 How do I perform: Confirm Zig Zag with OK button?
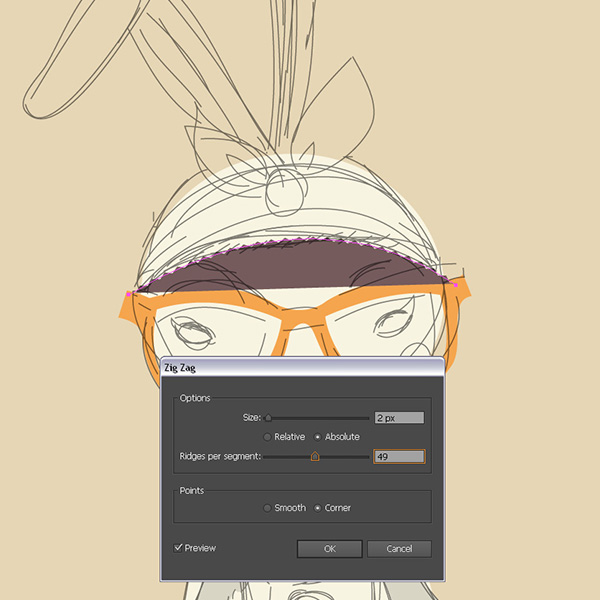pos(329,549)
